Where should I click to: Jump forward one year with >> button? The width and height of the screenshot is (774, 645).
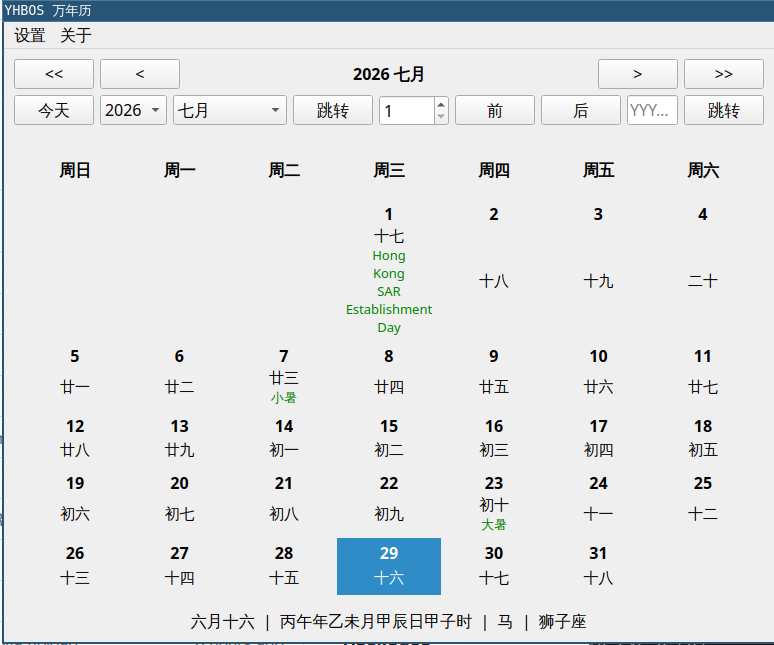click(724, 74)
